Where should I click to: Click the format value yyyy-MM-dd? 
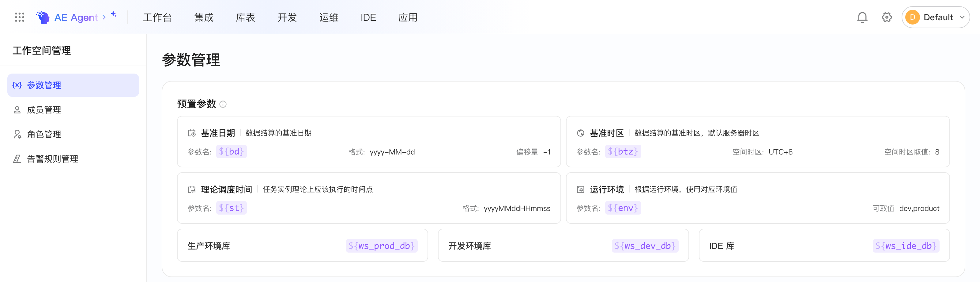coord(392,152)
